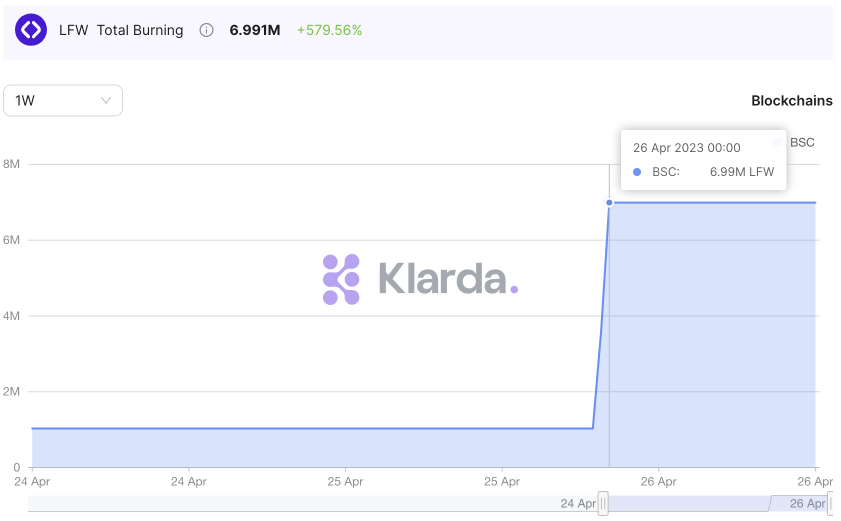The height and width of the screenshot is (521, 841).
Task: Click the 4M y-axis label
Action: point(11,316)
